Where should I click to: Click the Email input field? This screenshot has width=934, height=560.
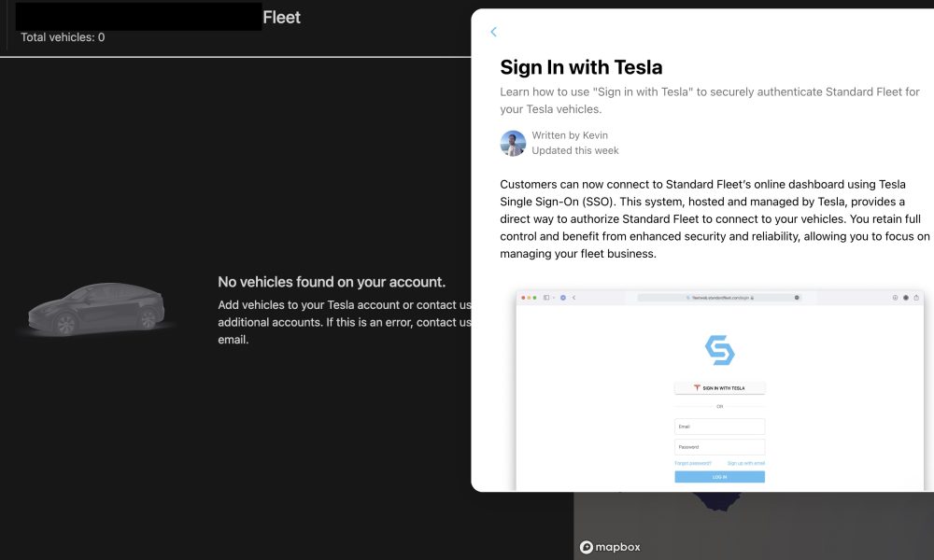pos(719,427)
